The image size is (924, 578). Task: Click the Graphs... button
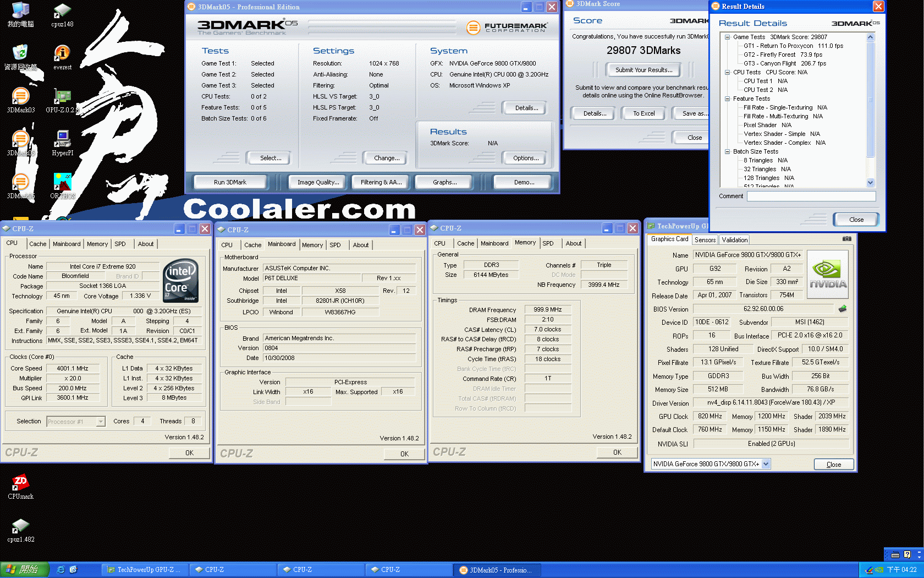pyautogui.click(x=444, y=182)
